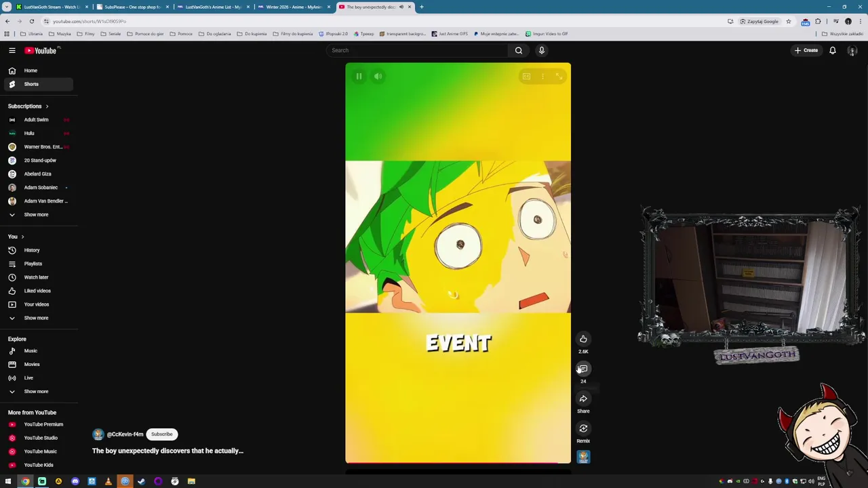
Task: Go to Home in the sidebar
Action: coord(37,70)
